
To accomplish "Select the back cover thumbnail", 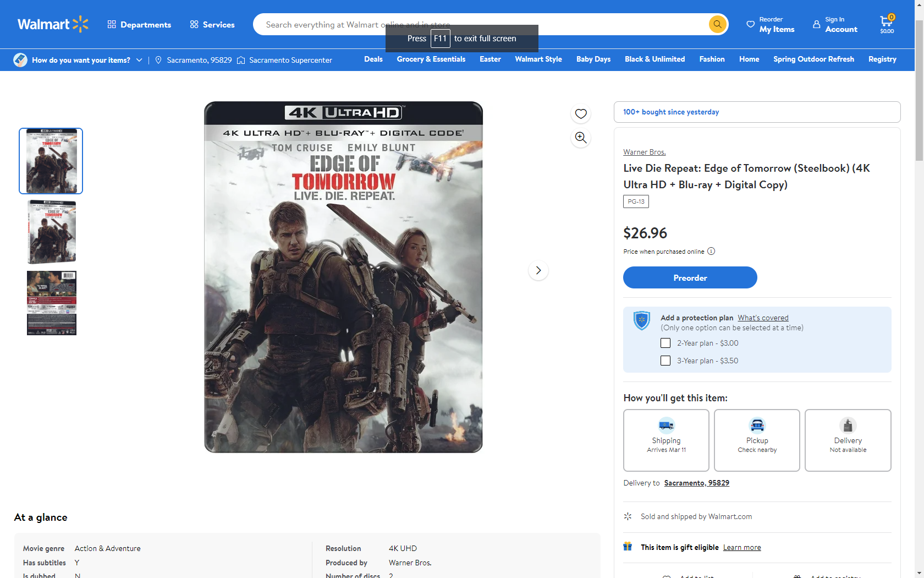I will (x=52, y=303).
